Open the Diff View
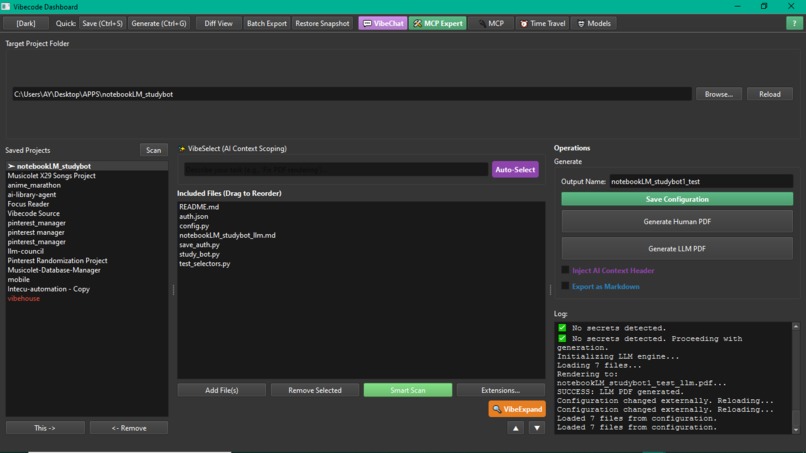 pos(218,24)
